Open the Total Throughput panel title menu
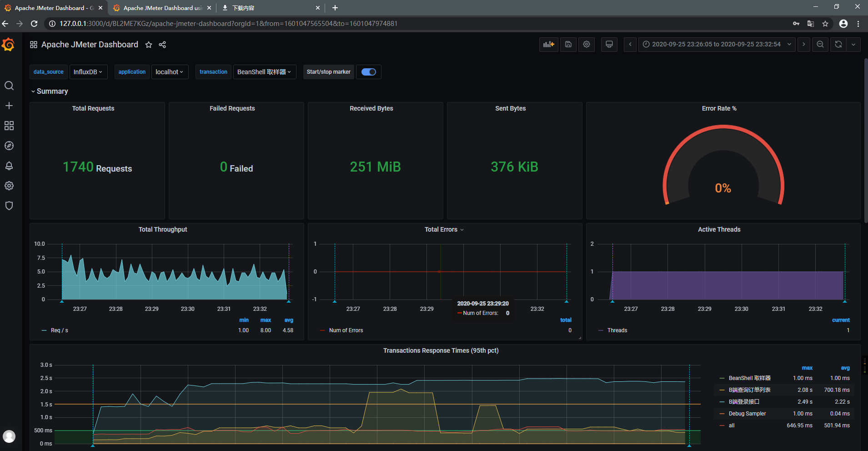This screenshot has height=451, width=868. pos(163,229)
